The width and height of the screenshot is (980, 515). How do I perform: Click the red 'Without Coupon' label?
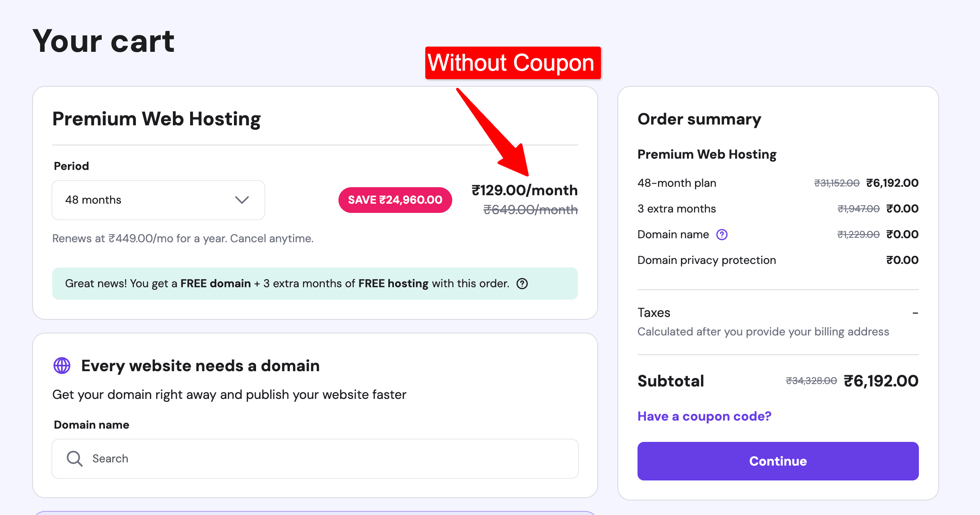tap(512, 63)
